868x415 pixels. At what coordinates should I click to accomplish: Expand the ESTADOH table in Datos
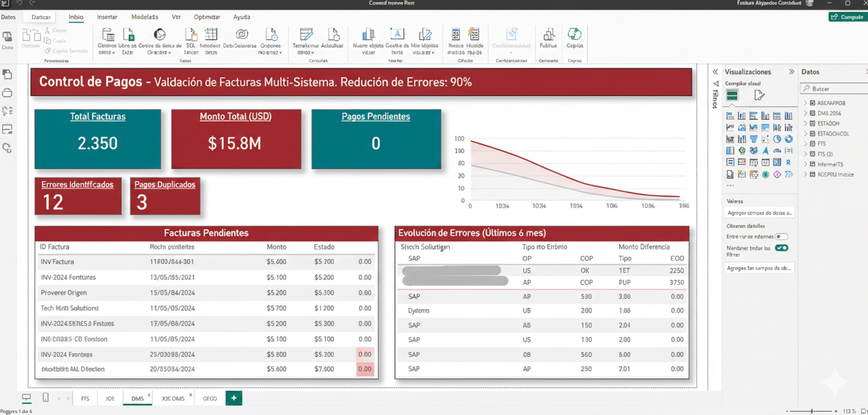805,123
